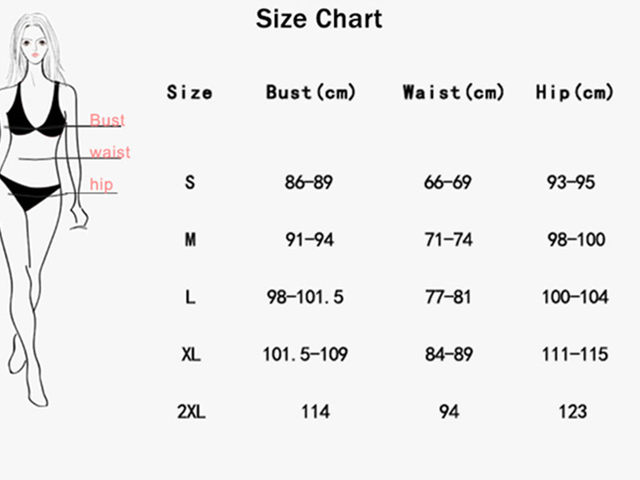Select the Size column header

(x=190, y=93)
